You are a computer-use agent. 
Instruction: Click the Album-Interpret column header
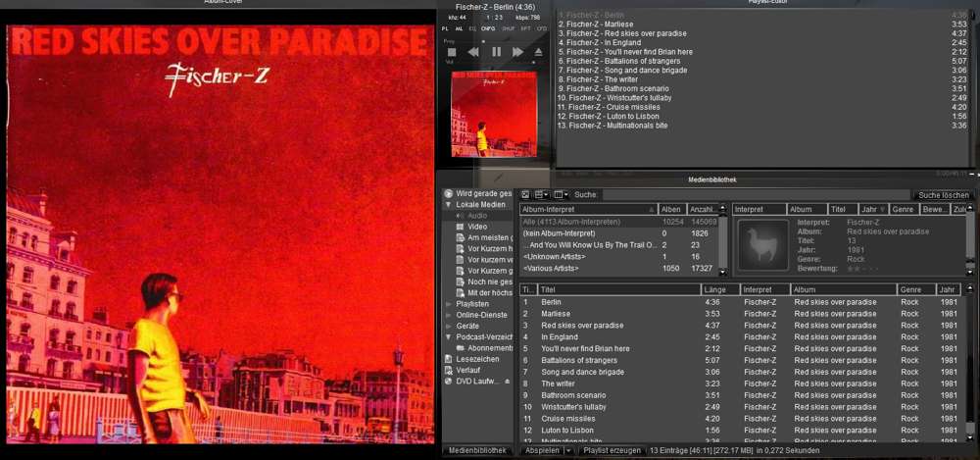(586, 210)
